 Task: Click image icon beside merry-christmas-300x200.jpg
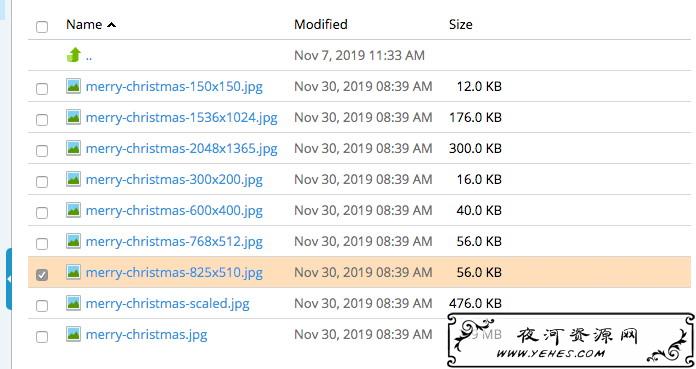coord(74,179)
